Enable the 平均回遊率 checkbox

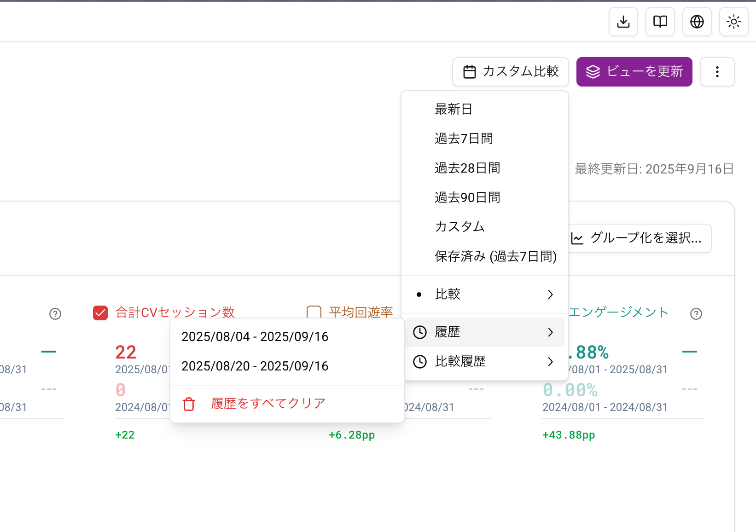coord(314,312)
